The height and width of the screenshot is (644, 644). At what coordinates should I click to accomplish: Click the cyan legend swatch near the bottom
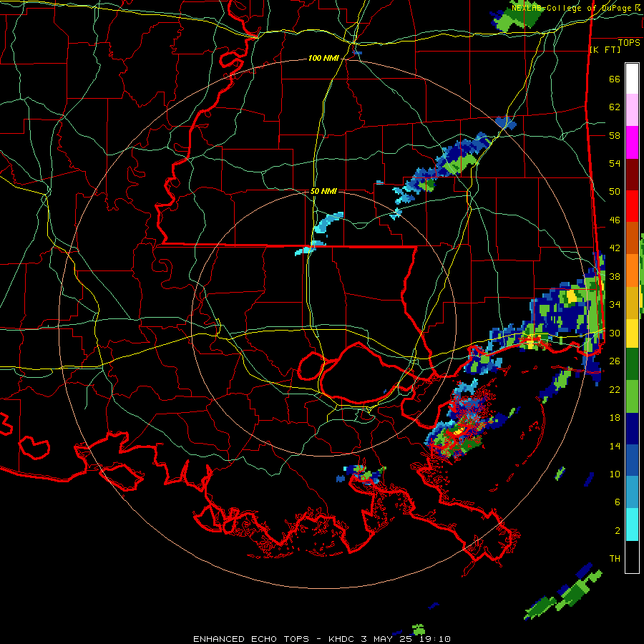pyautogui.click(x=632, y=525)
